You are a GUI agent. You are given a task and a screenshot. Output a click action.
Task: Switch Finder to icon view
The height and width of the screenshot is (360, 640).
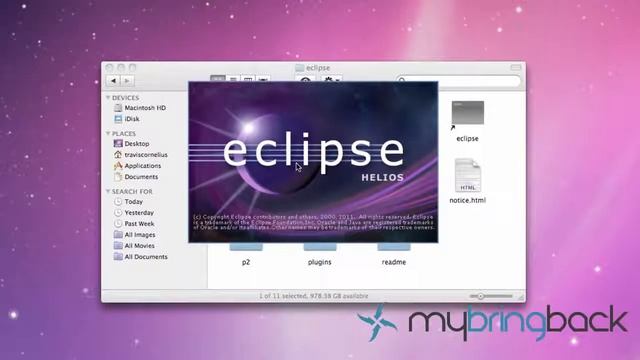(x=218, y=78)
